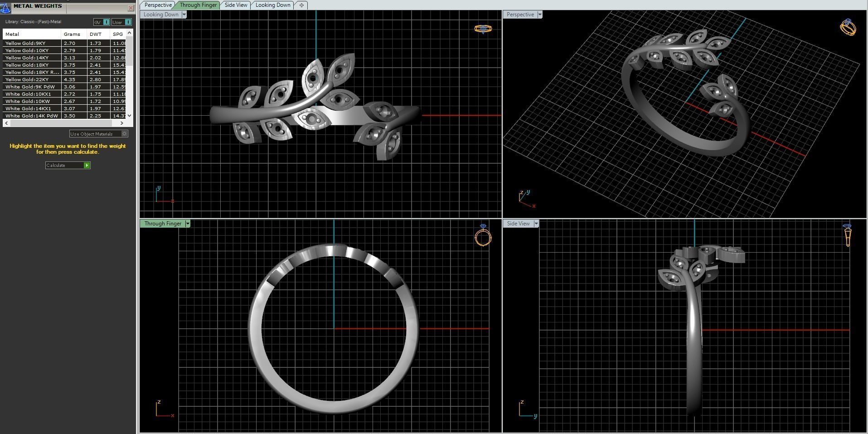Screen dimensions: 868x434
Task: Open the Perspective viewport dropdown
Action: (540, 15)
